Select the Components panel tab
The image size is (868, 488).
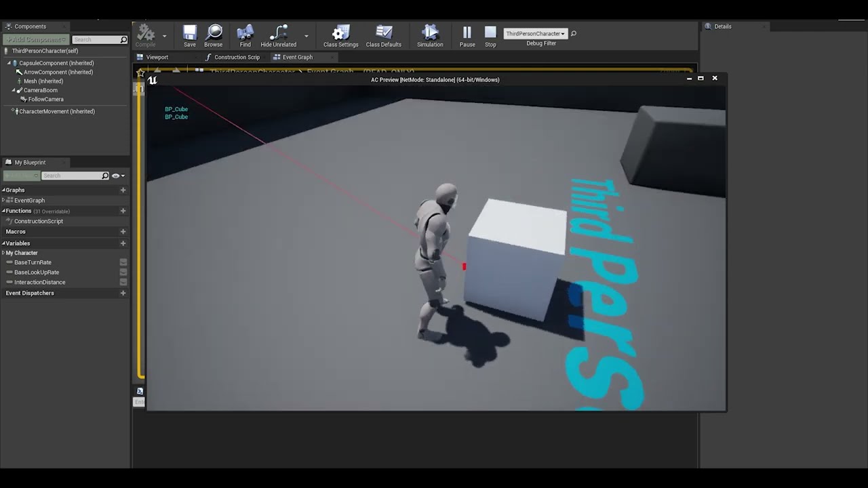(x=30, y=26)
